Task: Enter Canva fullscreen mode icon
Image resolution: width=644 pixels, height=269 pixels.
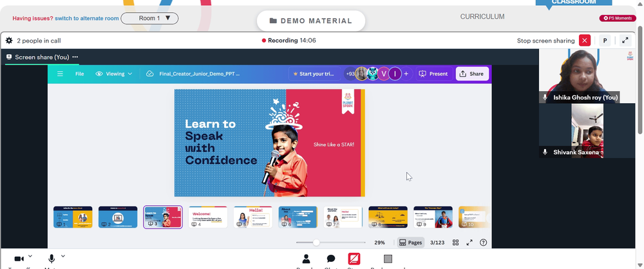Action: point(469,243)
